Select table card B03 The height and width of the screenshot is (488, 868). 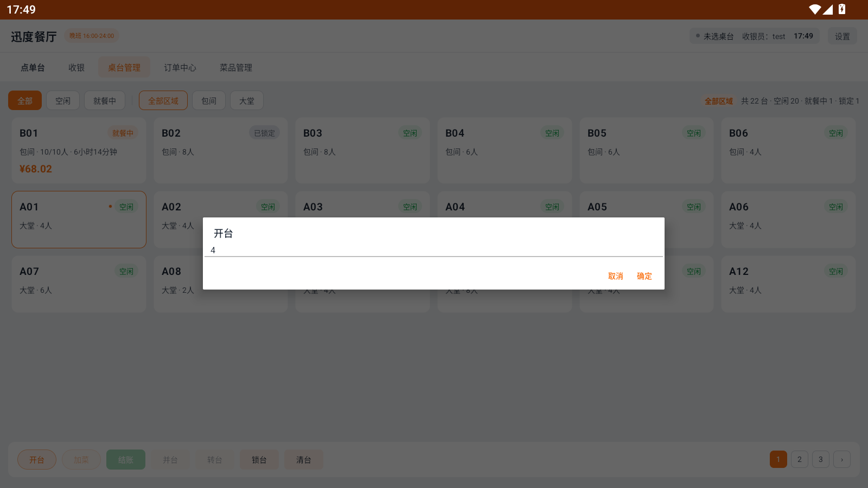[x=362, y=150]
